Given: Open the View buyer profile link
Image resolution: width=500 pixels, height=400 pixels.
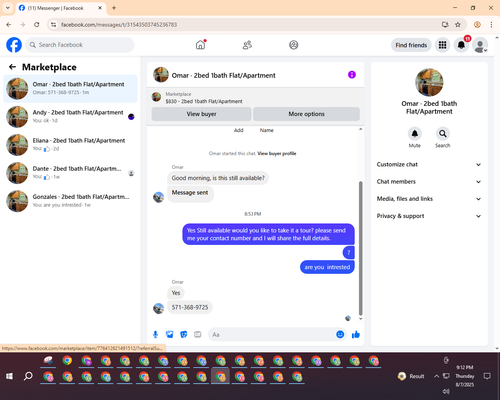Looking at the screenshot, I should point(277,153).
